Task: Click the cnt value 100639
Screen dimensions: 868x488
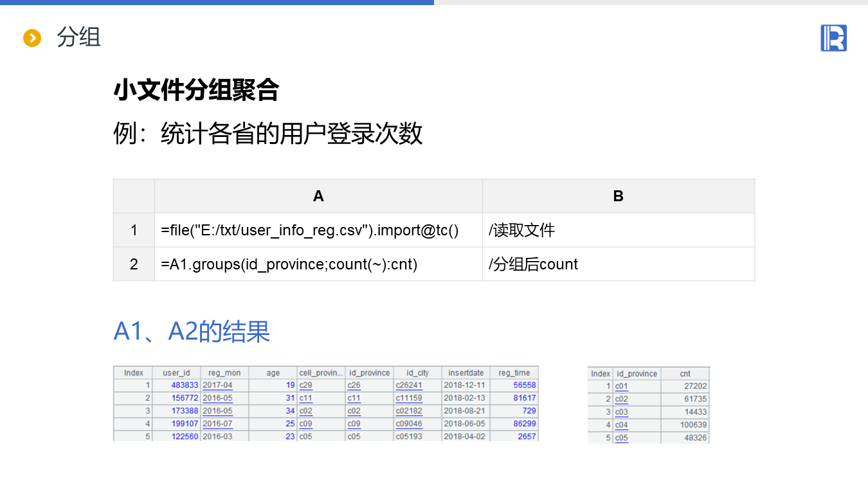Action: (693, 425)
